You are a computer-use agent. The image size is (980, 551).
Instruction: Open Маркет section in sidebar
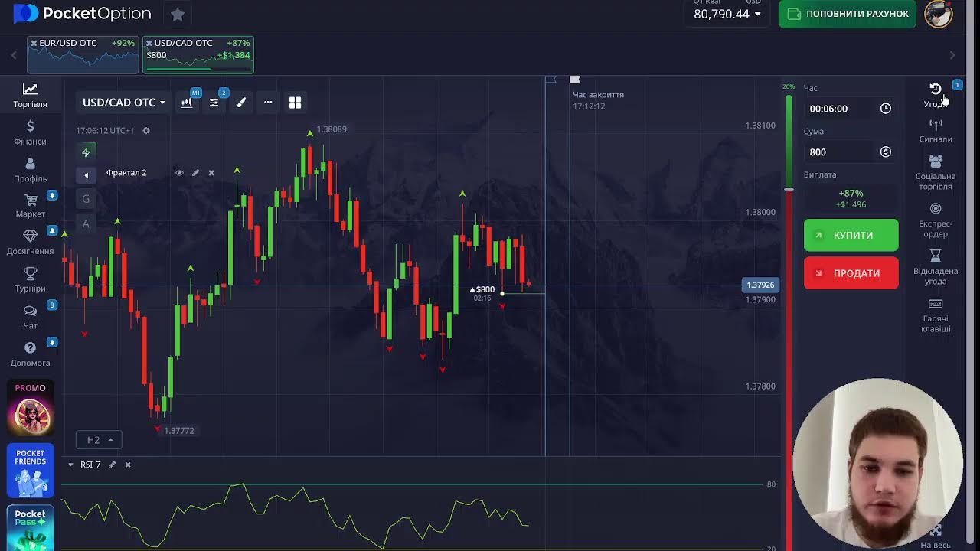(31, 206)
